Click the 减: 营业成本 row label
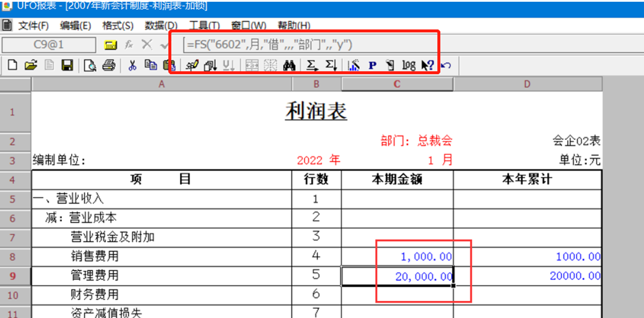Viewport: 644px width, 318px height. pos(81,218)
